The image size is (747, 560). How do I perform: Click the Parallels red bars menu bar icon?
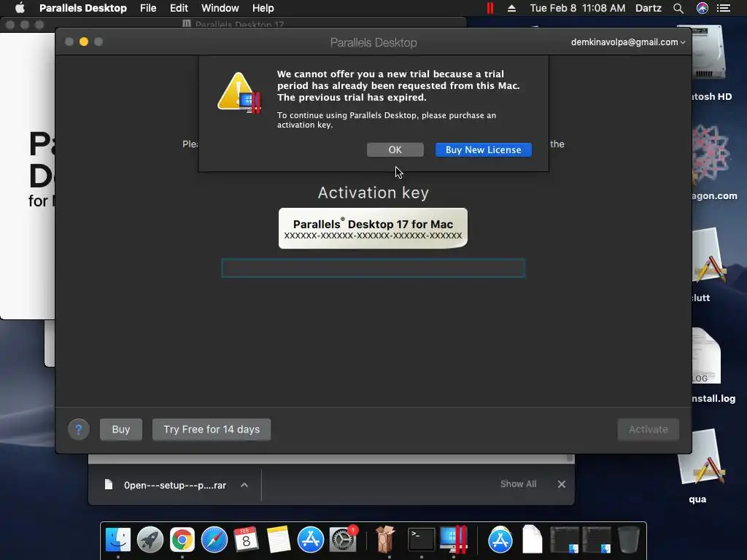tap(489, 8)
